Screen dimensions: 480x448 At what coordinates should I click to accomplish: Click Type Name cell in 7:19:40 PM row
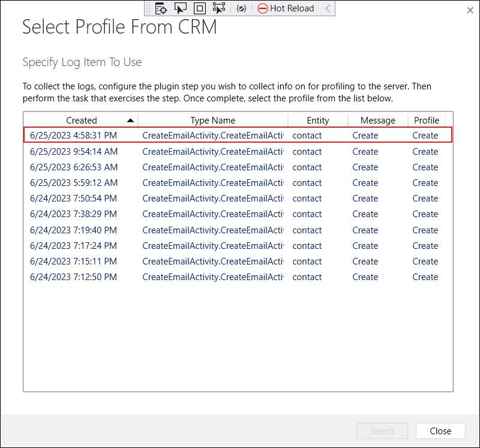[213, 230]
